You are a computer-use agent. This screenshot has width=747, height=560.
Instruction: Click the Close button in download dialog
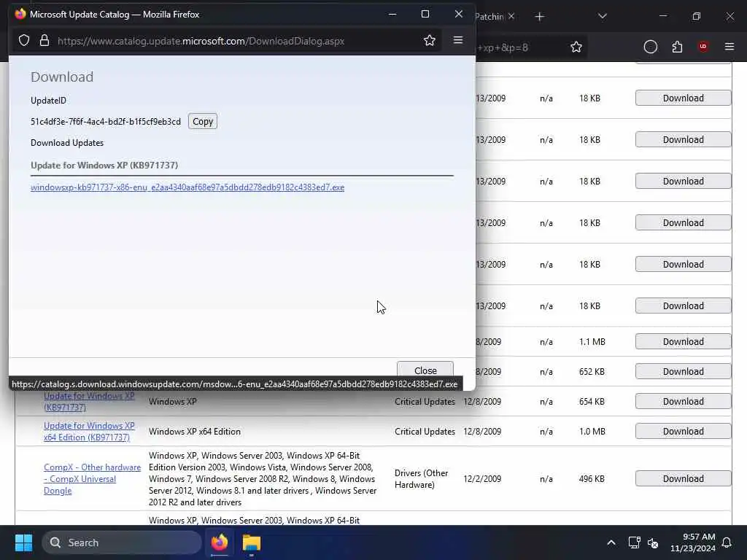(x=425, y=370)
